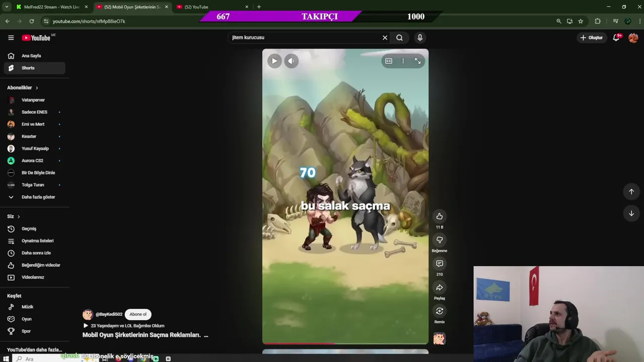Screen dimensions: 644x362
Task: Toggle closed captions on the Short
Action: [388, 61]
